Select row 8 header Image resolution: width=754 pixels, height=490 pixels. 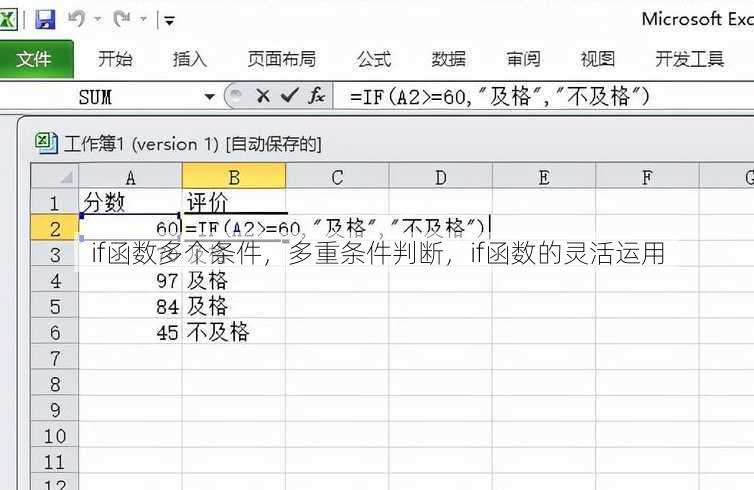click(55, 384)
